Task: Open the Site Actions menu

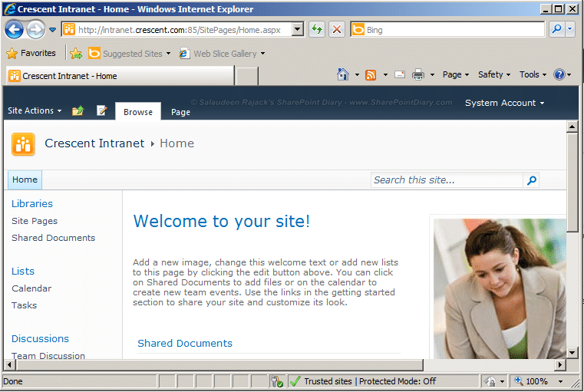Action: pos(35,110)
